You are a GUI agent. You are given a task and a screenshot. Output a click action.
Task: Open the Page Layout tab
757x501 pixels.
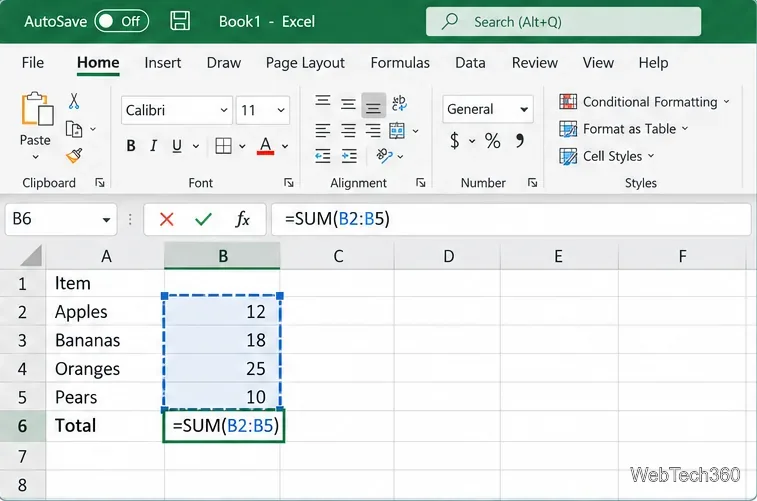[x=305, y=63]
